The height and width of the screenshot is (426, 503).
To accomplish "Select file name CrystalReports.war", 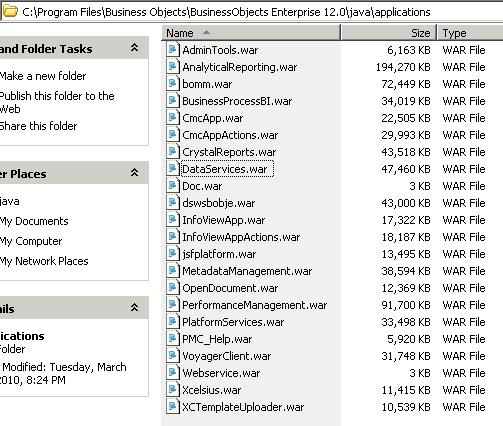I will [x=229, y=152].
